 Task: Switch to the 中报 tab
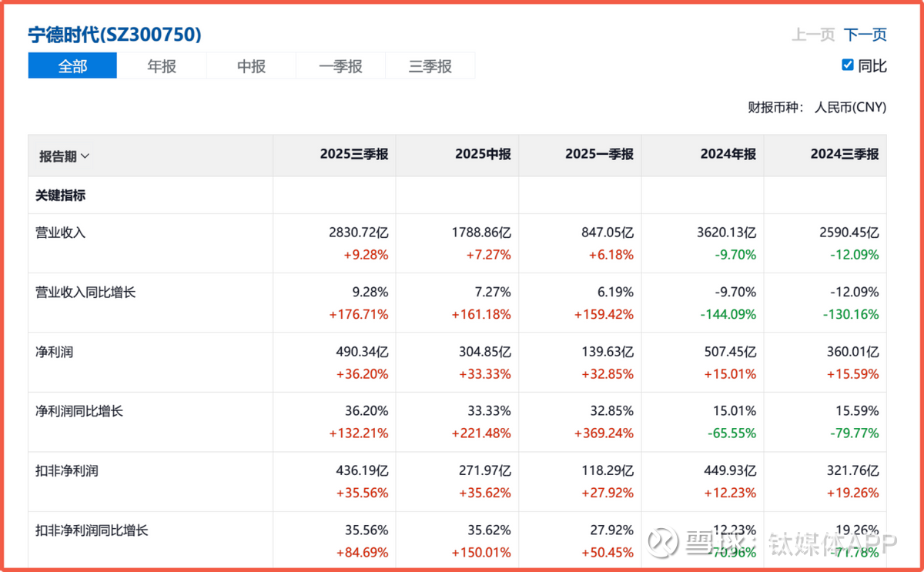coord(251,66)
